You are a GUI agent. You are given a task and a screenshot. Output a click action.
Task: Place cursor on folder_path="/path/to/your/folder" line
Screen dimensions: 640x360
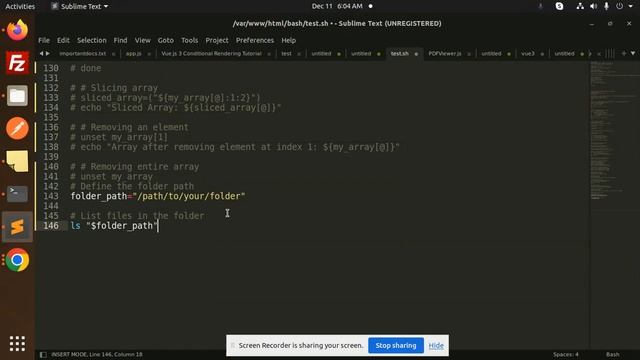pos(158,196)
